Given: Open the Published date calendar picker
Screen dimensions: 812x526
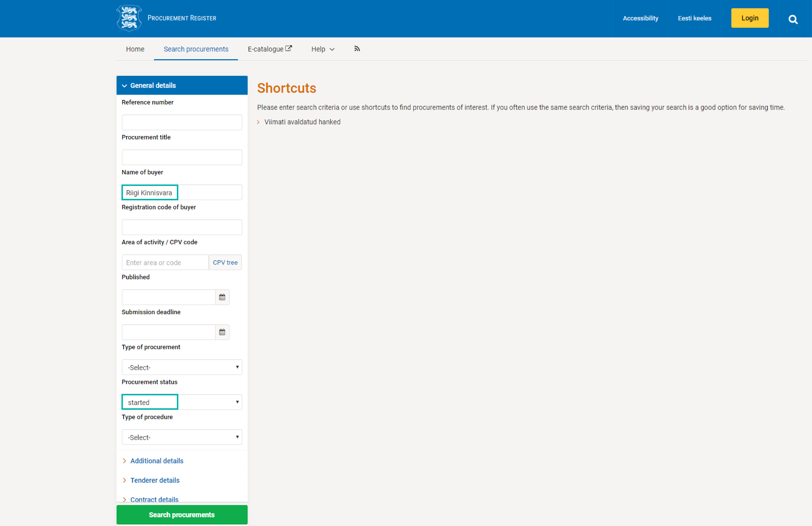Looking at the screenshot, I should (x=222, y=297).
